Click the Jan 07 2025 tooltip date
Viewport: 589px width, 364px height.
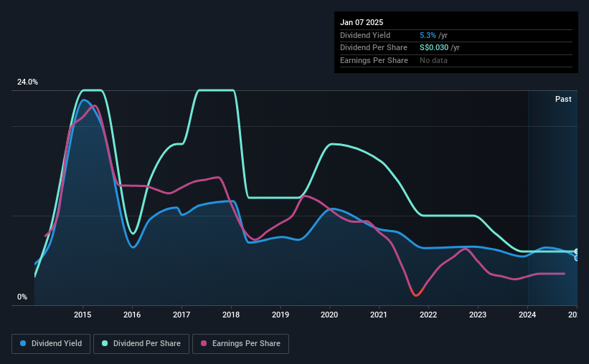[362, 22]
